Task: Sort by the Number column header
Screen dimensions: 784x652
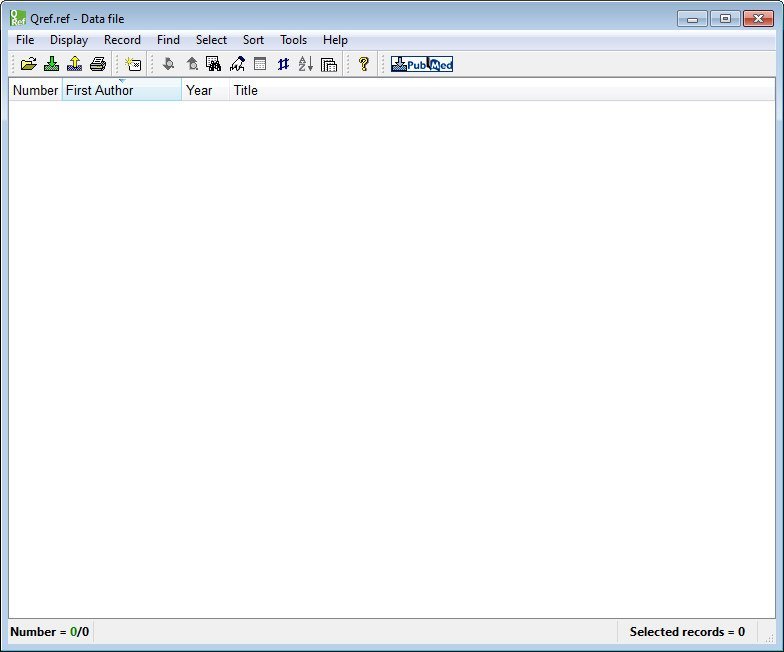Action: click(x=35, y=90)
